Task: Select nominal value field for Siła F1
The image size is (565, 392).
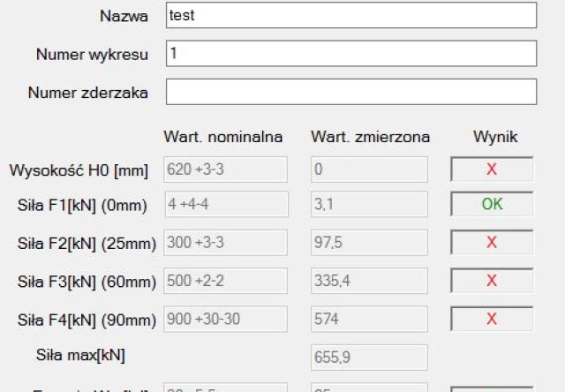Action: [x=226, y=206]
